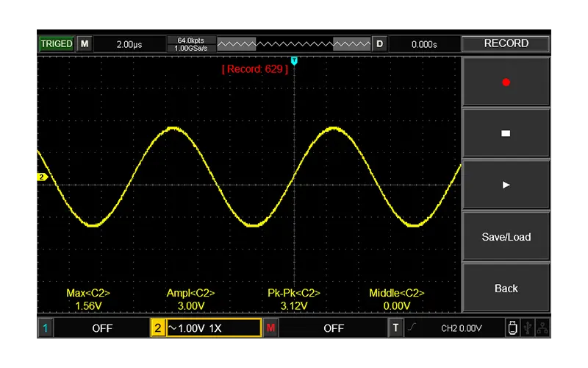This screenshot has width=588, height=368.
Task: Click the yellow channel 2 ground marker
Action: (42, 177)
